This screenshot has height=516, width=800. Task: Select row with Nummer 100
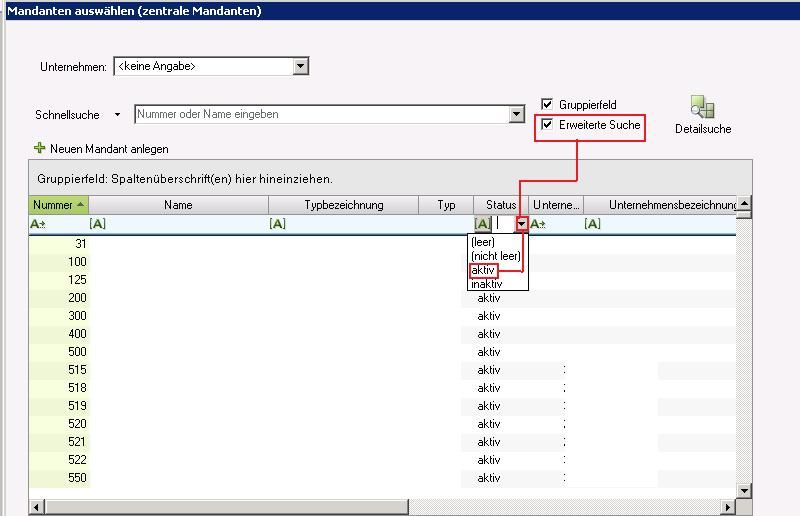[x=382, y=262]
